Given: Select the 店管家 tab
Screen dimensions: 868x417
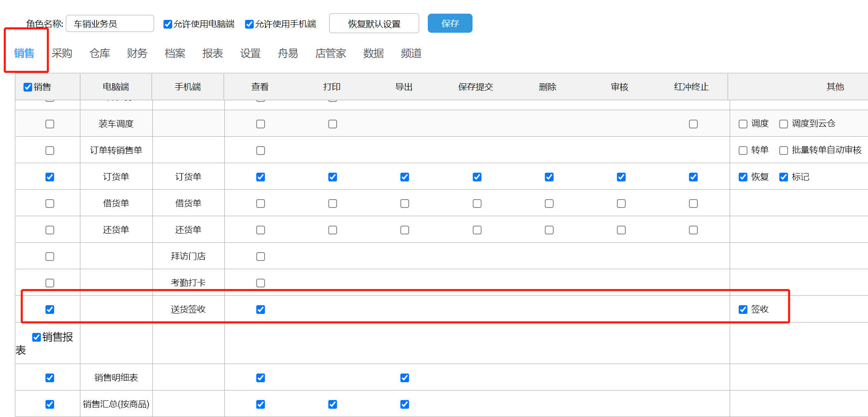Looking at the screenshot, I should click(x=330, y=53).
